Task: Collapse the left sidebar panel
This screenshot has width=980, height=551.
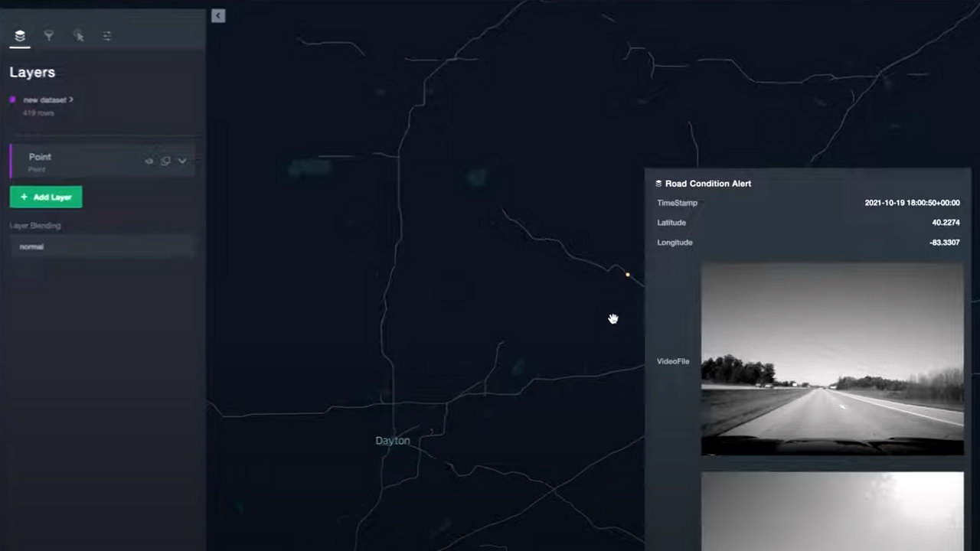Action: pyautogui.click(x=217, y=15)
